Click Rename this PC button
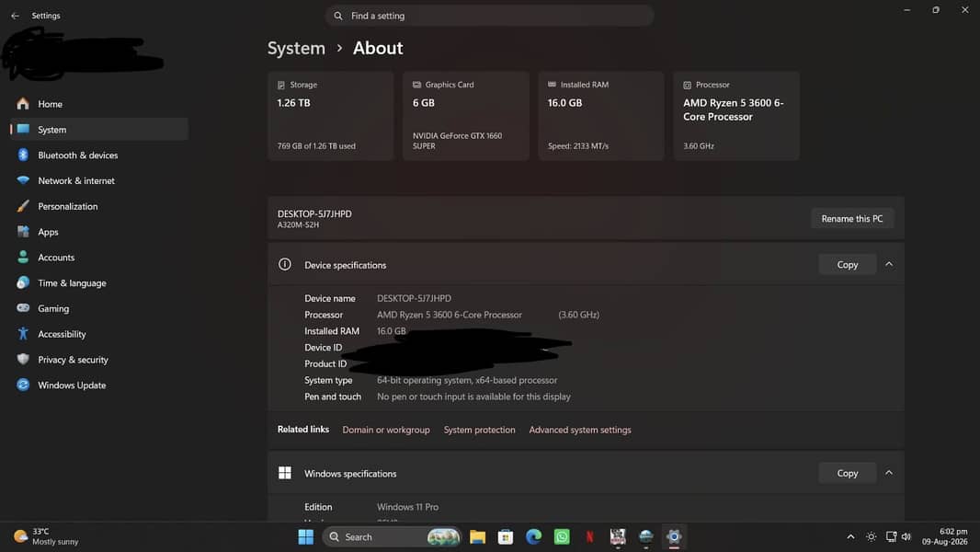Viewport: 980px width, 552px height. pos(852,219)
